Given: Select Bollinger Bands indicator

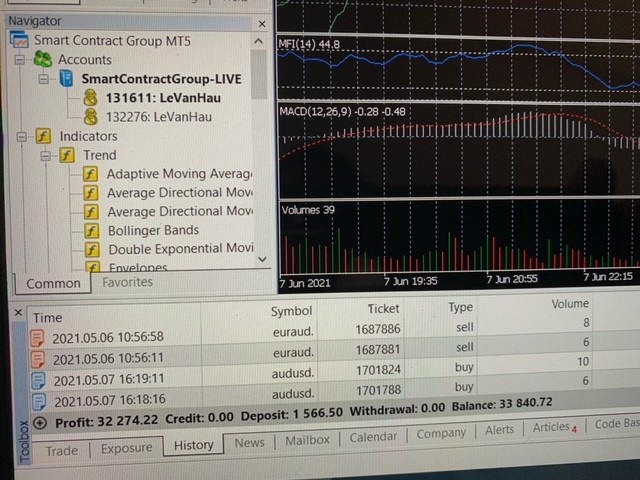Looking at the screenshot, I should [x=153, y=230].
